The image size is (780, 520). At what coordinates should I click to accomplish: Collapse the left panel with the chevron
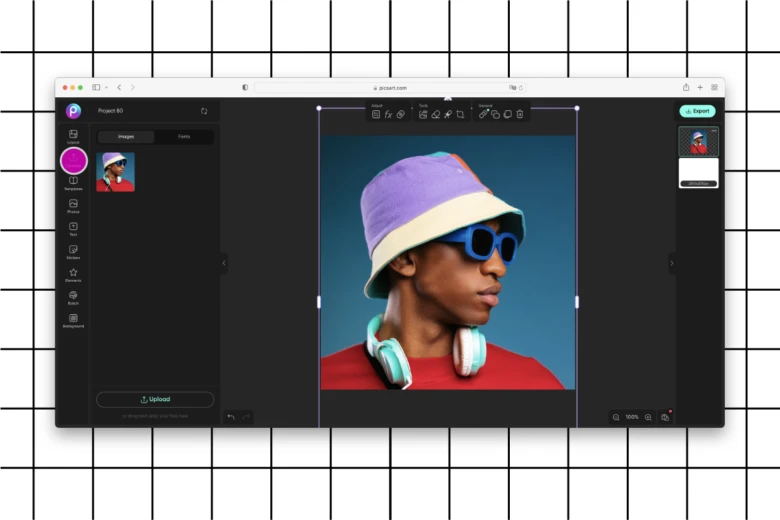[224, 263]
